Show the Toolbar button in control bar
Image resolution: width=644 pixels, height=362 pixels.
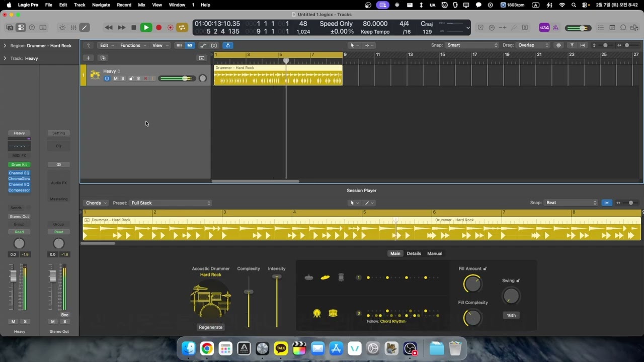point(43,28)
